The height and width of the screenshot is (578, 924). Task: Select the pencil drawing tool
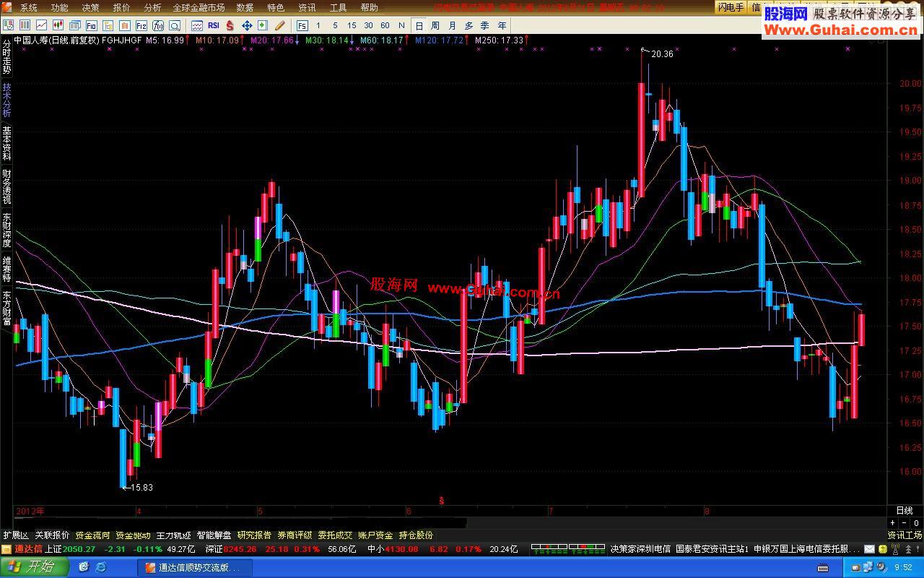(279, 25)
